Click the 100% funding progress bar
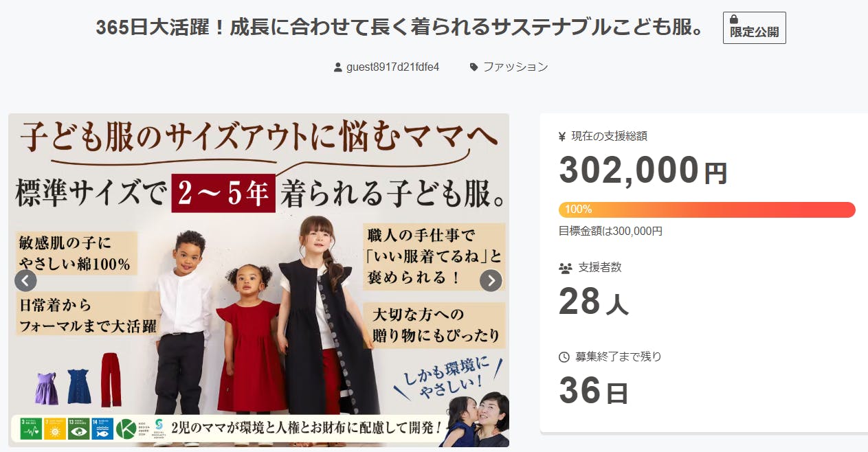 (707, 210)
